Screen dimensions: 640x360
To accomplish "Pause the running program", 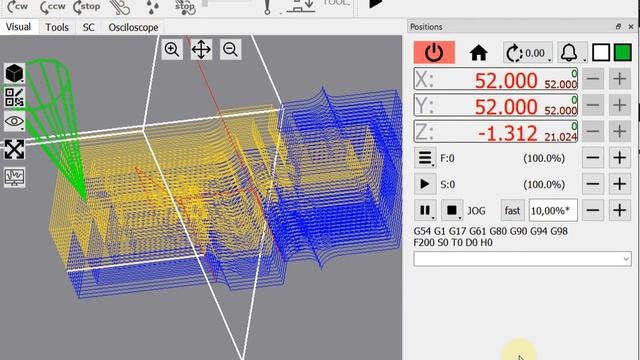I will click(425, 210).
